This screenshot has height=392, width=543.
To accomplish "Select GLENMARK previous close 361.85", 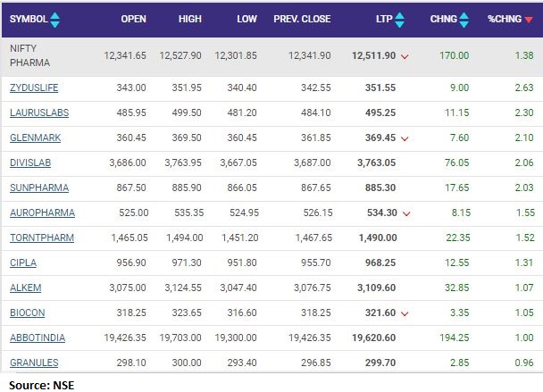I will point(316,138).
